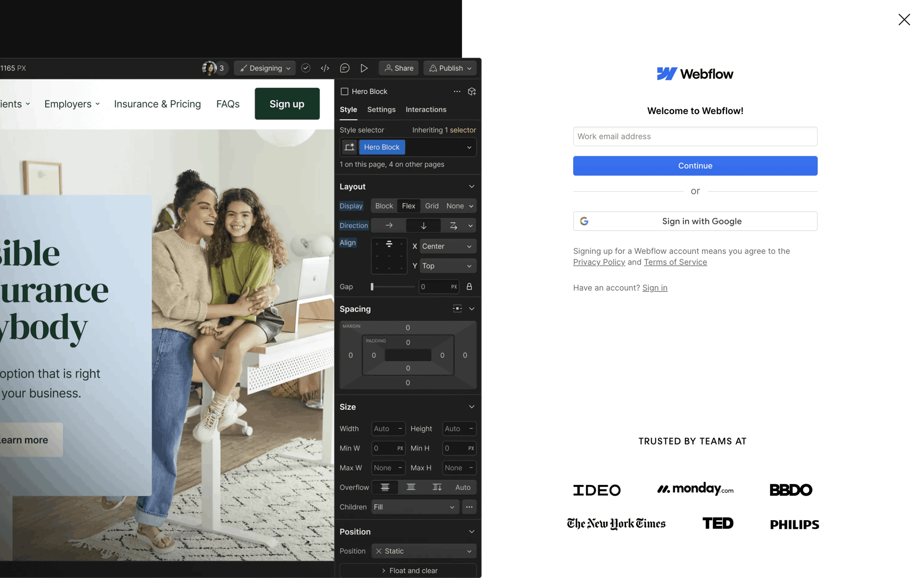Open the X align Center dropdown
The image size is (924, 578).
coord(448,246)
